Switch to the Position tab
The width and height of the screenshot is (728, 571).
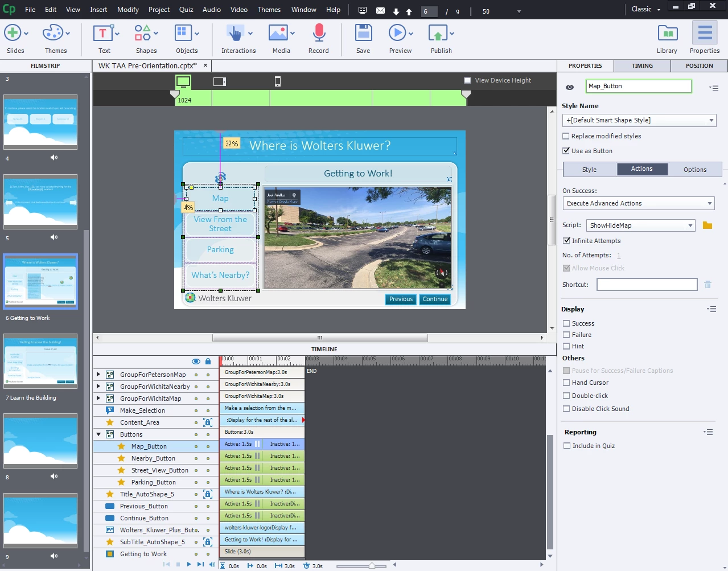point(699,66)
